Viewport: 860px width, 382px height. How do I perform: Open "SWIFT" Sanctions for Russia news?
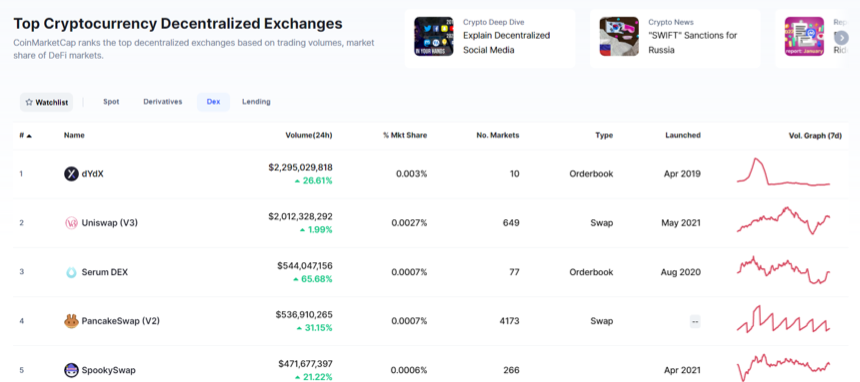693,43
